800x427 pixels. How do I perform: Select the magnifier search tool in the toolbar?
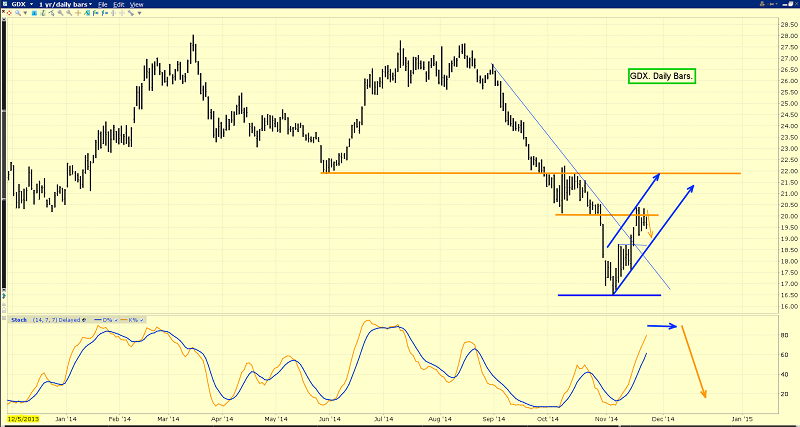(18, 13)
